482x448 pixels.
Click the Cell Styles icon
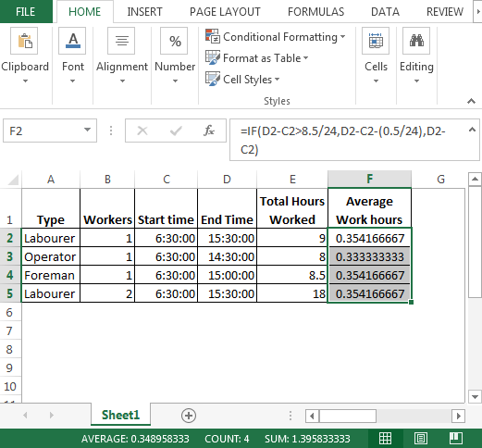(x=213, y=79)
